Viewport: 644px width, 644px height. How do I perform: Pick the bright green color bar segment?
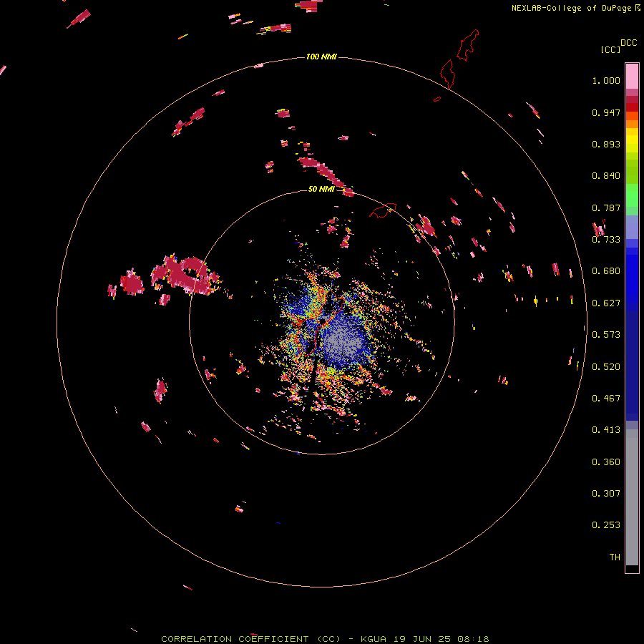click(632, 195)
